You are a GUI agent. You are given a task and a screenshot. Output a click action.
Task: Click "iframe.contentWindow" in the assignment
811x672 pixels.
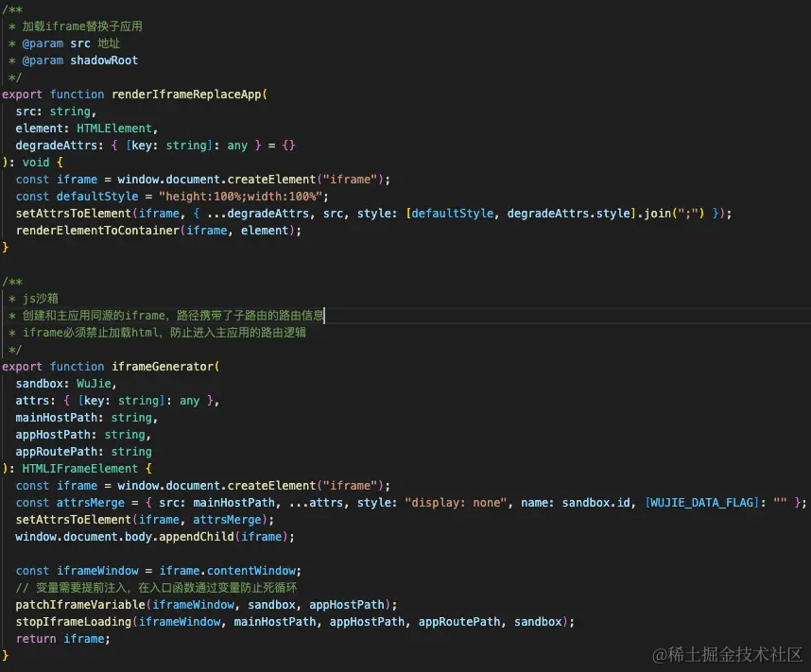click(x=228, y=571)
